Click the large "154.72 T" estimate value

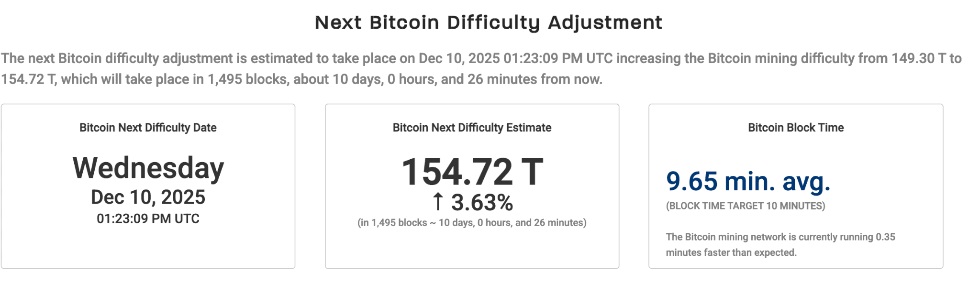point(472,172)
